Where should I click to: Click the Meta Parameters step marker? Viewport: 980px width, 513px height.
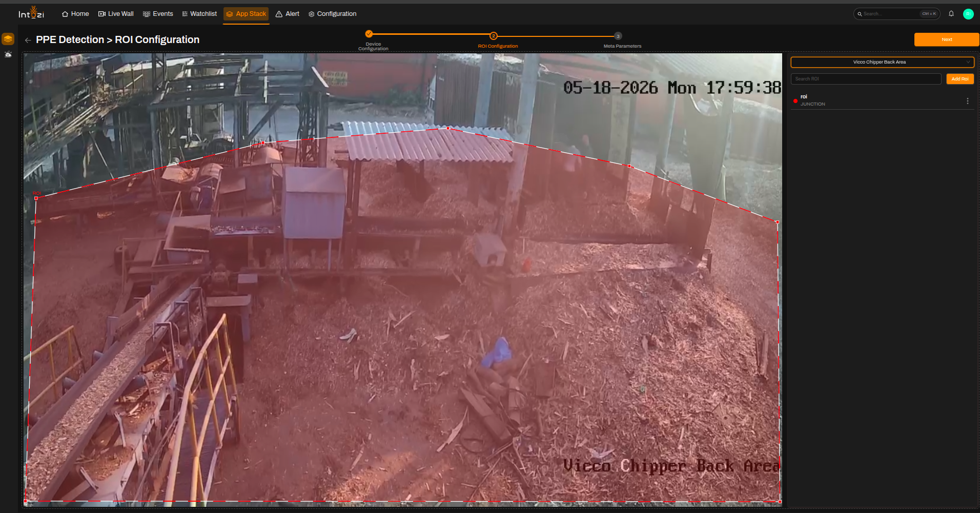pyautogui.click(x=618, y=36)
